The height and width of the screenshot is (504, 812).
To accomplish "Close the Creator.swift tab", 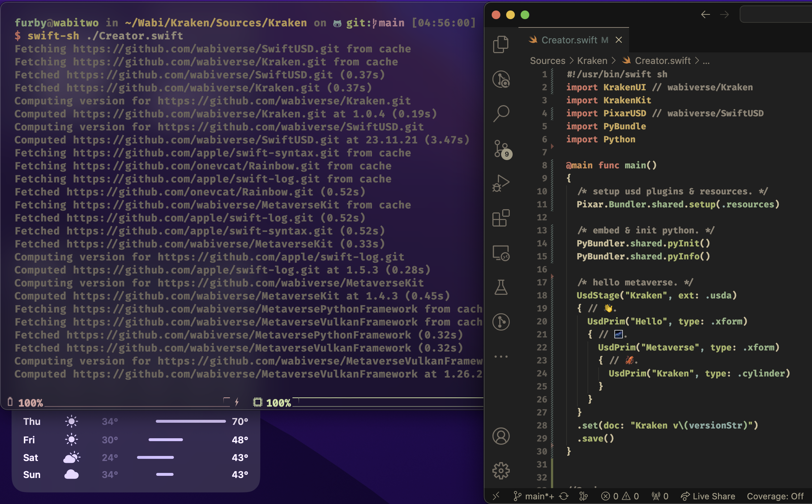I will coord(619,40).
